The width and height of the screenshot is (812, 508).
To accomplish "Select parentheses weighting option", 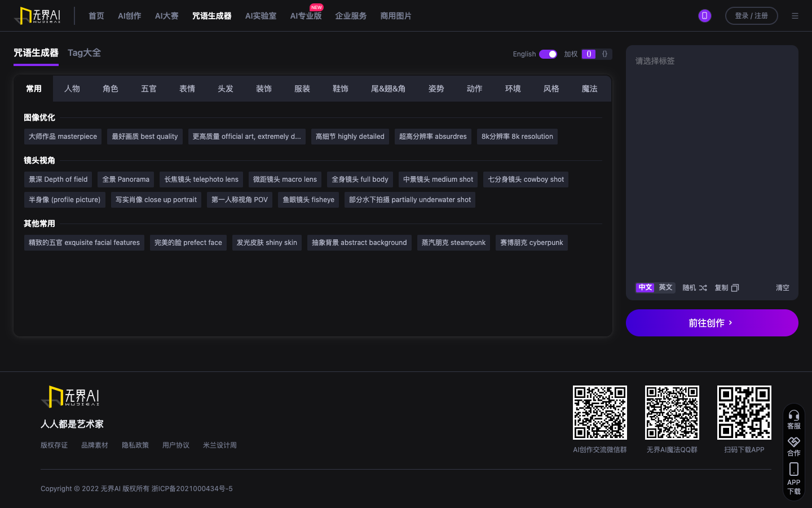I will click(589, 54).
